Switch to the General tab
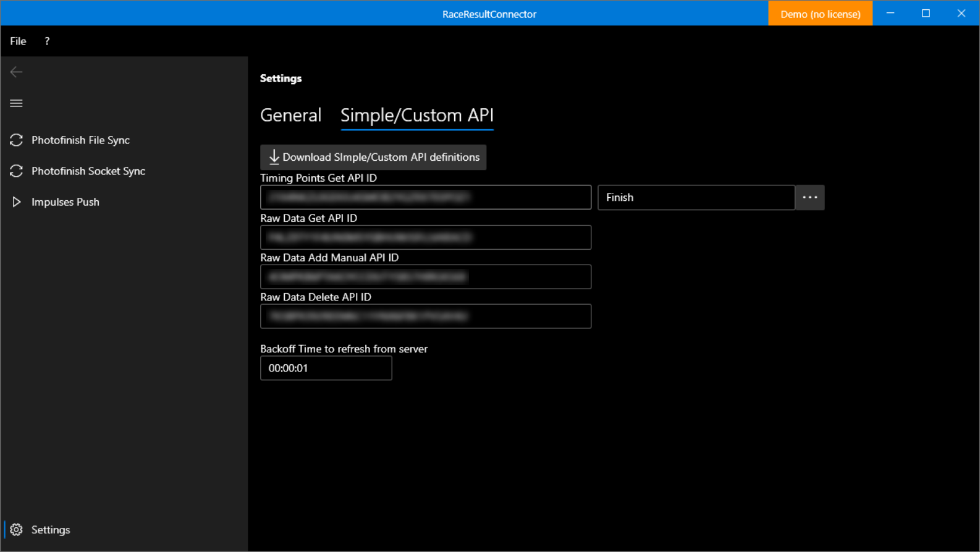 coord(290,116)
